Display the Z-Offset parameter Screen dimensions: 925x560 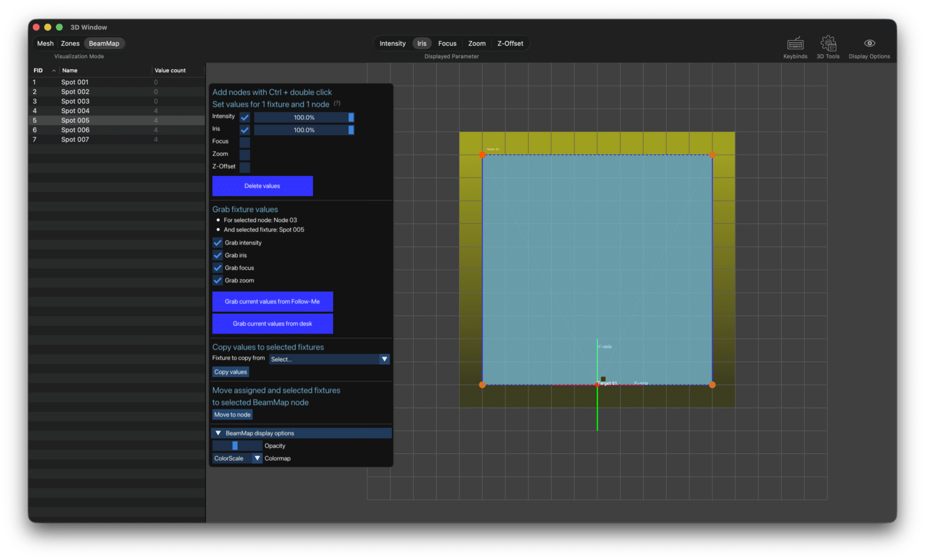510,43
